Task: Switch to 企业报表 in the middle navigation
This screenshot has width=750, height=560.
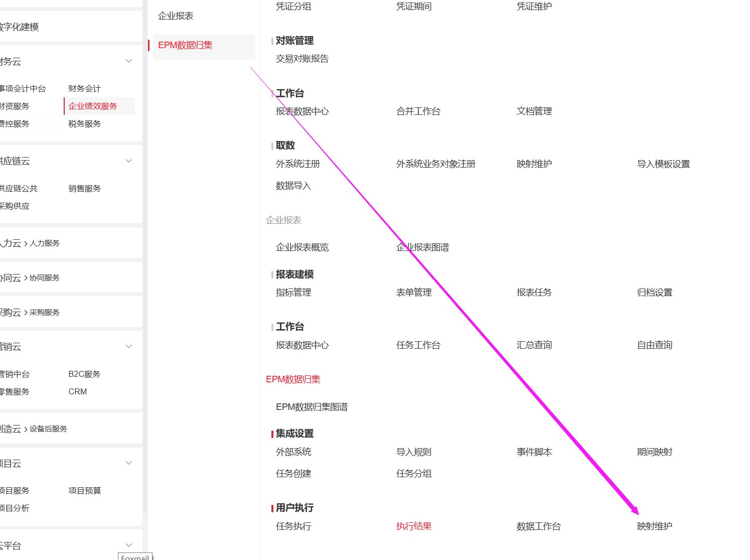Action: tap(176, 16)
